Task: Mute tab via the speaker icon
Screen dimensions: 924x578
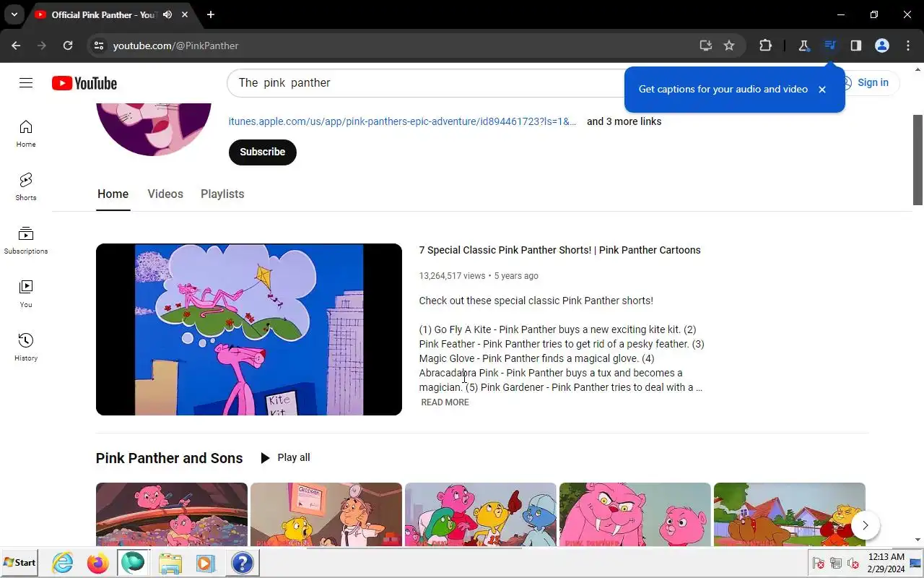Action: tap(167, 14)
